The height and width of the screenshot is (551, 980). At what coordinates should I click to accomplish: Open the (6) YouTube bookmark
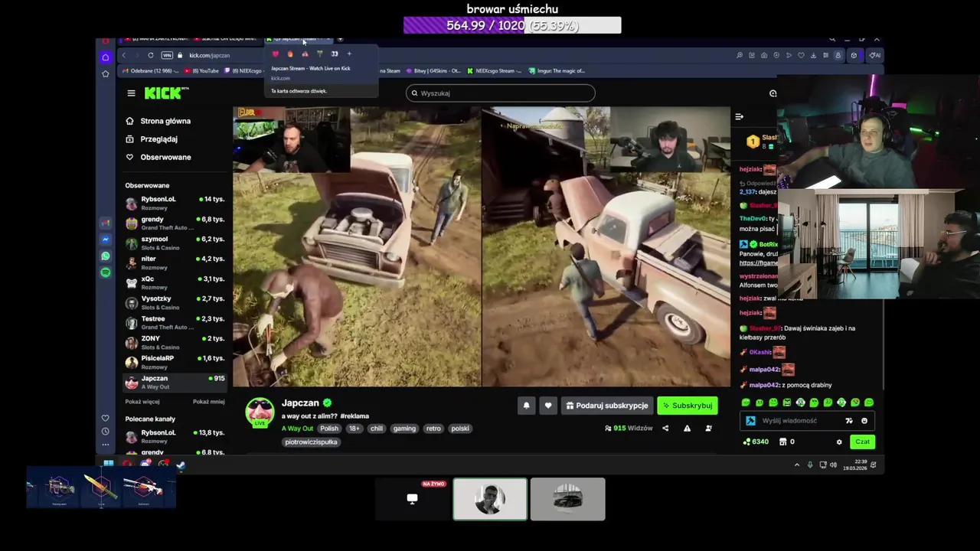click(201, 70)
